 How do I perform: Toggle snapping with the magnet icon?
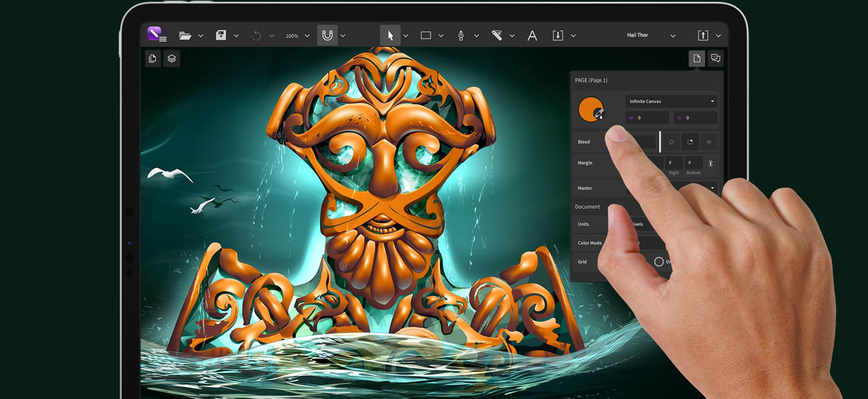click(x=326, y=35)
